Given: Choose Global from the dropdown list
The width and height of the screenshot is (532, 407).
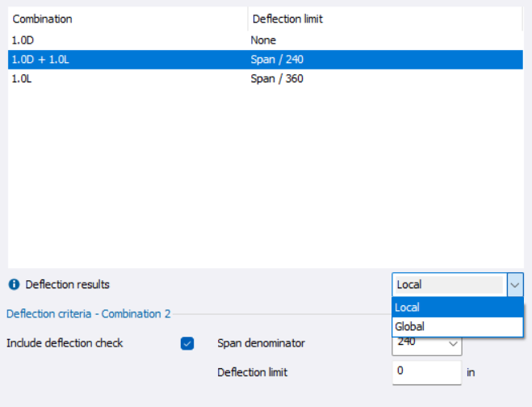Looking at the screenshot, I should pyautogui.click(x=457, y=326).
